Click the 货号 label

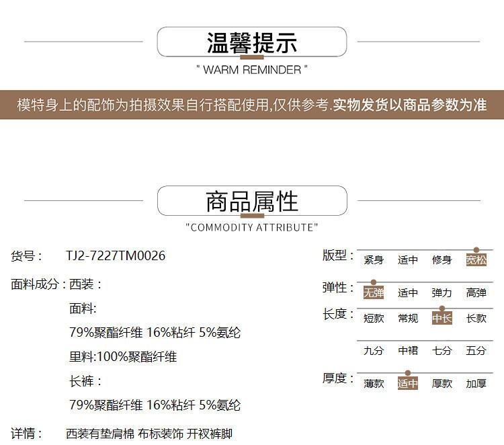click(26, 256)
